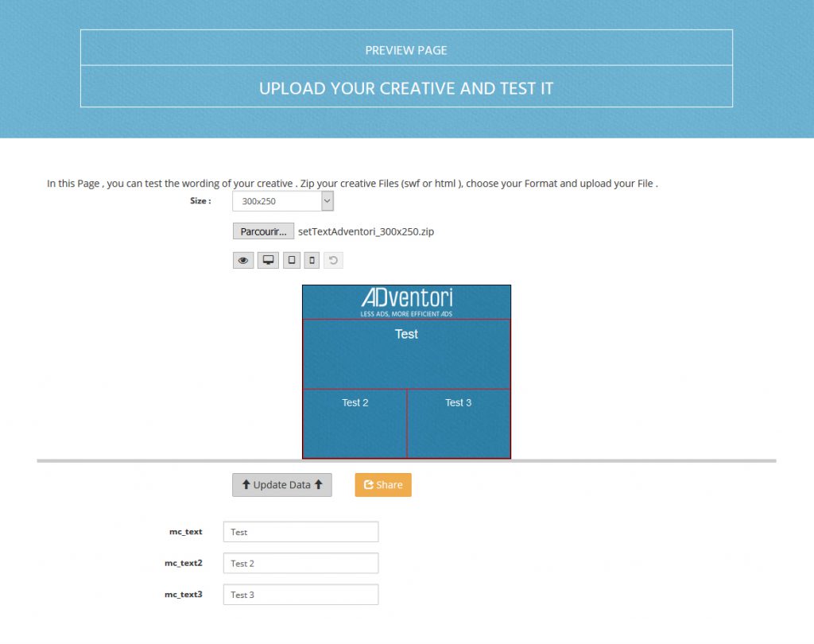Focus the mc_text input field
Viewport: 814px width, 644px height.
[x=300, y=532]
